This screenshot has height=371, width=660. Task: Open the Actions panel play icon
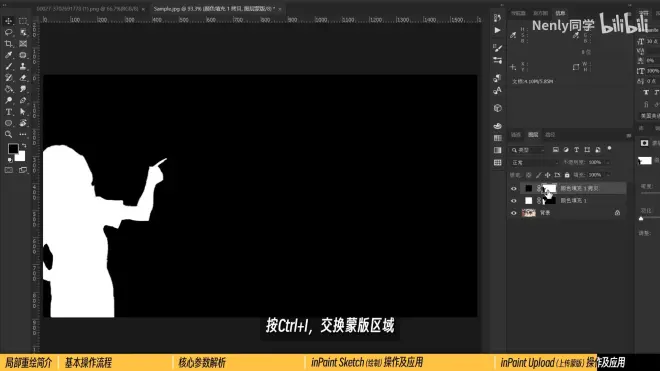click(498, 31)
